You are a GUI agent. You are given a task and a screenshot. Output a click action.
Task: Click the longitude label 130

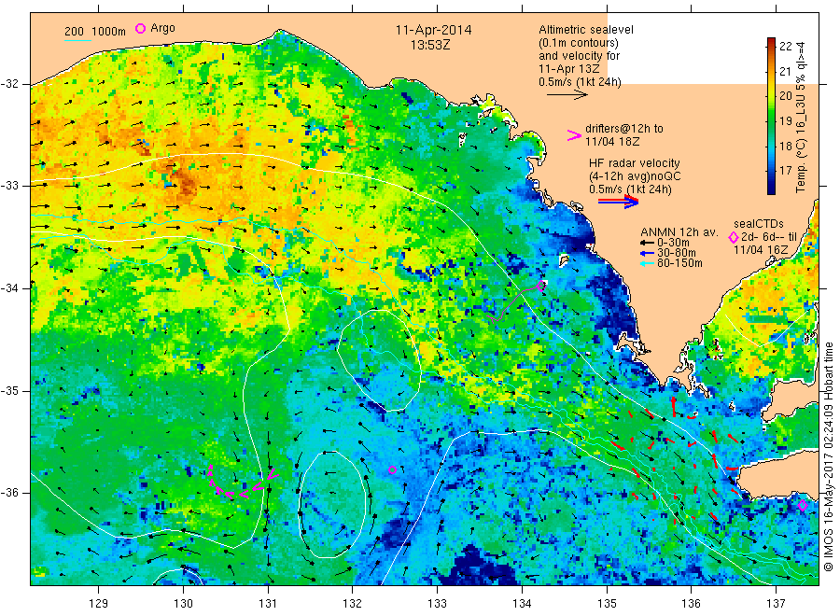pyautogui.click(x=183, y=604)
